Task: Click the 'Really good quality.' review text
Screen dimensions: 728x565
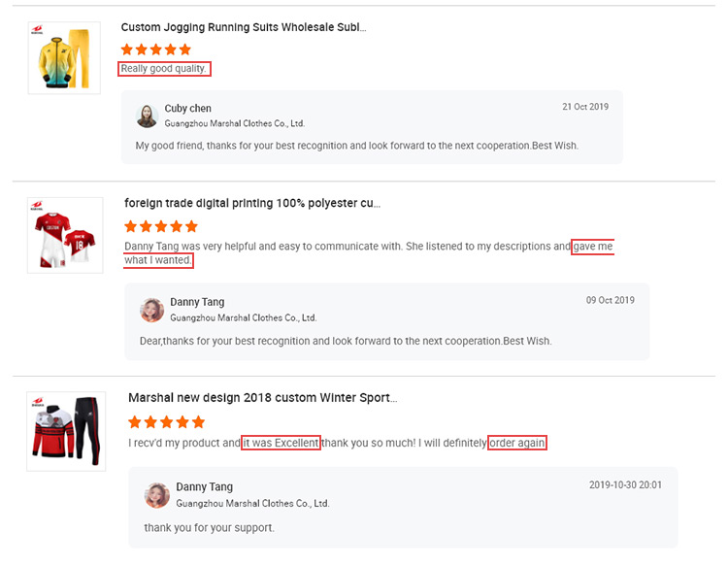Action: point(164,69)
